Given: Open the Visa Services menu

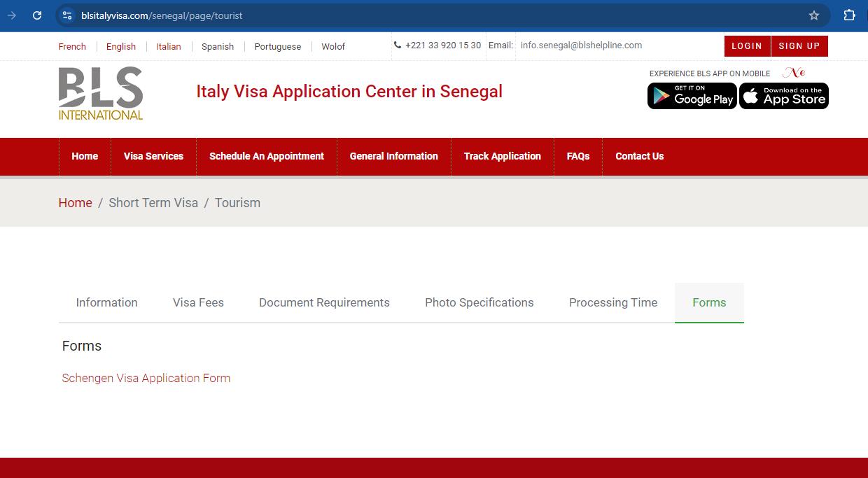Looking at the screenshot, I should pyautogui.click(x=153, y=156).
